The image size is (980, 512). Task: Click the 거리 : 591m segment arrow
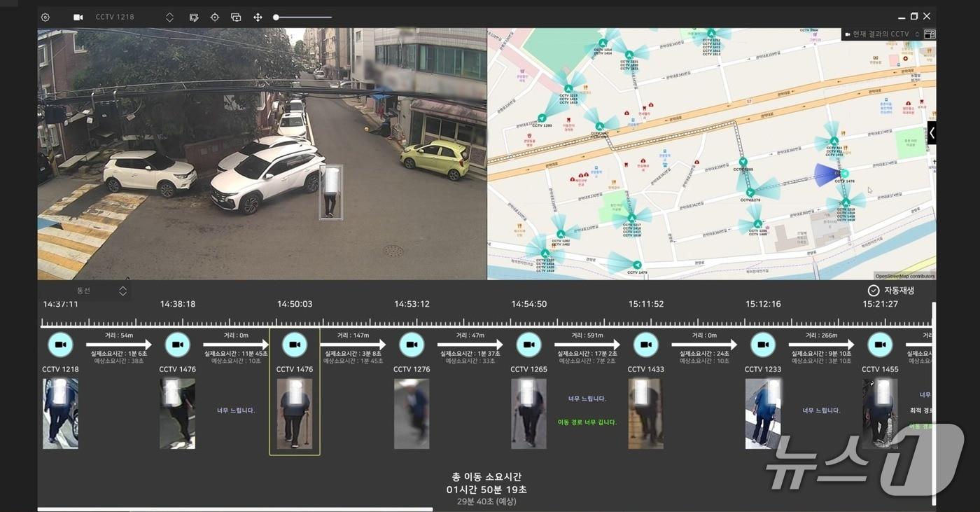tap(587, 345)
